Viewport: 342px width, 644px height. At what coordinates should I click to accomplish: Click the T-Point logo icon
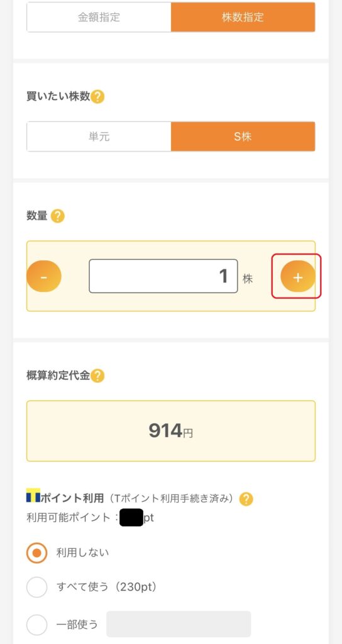(33, 496)
